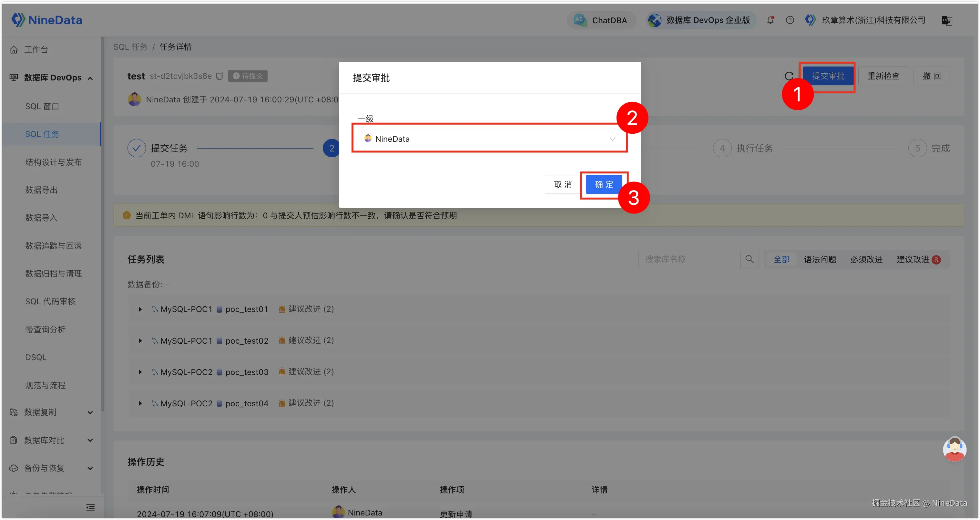The width and height of the screenshot is (980, 520).
Task: Expand poc_test03 task row
Action: pyautogui.click(x=140, y=372)
